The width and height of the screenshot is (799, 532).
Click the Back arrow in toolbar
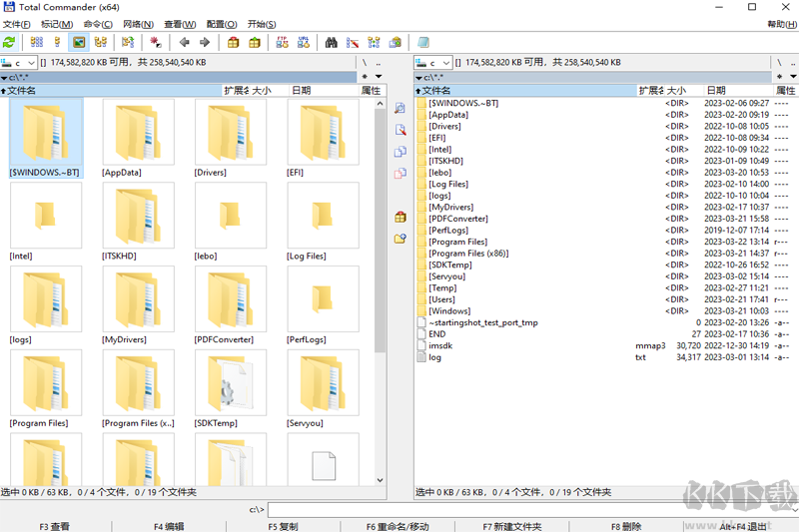[x=184, y=43]
